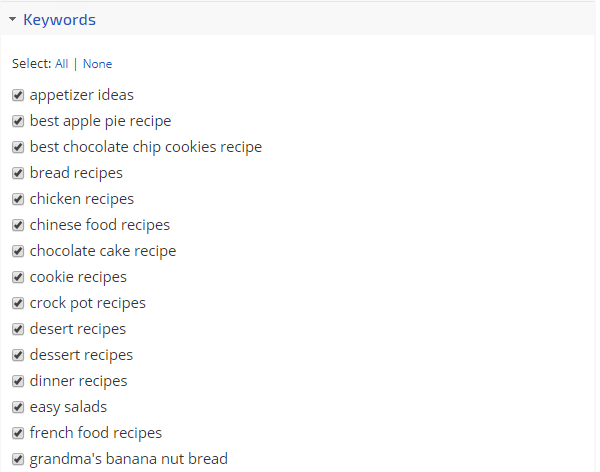Uncheck the appetizer ideas keyword

pyautogui.click(x=18, y=95)
